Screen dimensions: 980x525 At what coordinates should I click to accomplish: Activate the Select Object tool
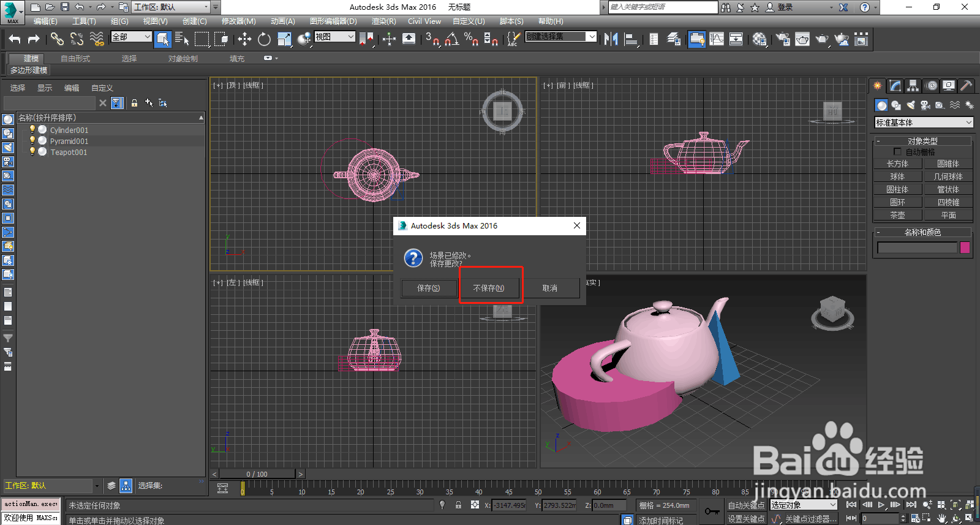tap(162, 39)
